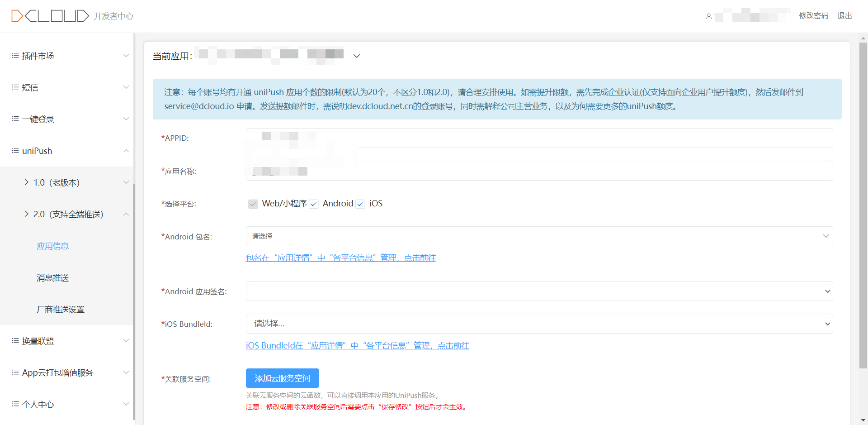This screenshot has width=868, height=425.
Task: Expand the App云打包增值服务 menu chevron
Action: point(126,372)
